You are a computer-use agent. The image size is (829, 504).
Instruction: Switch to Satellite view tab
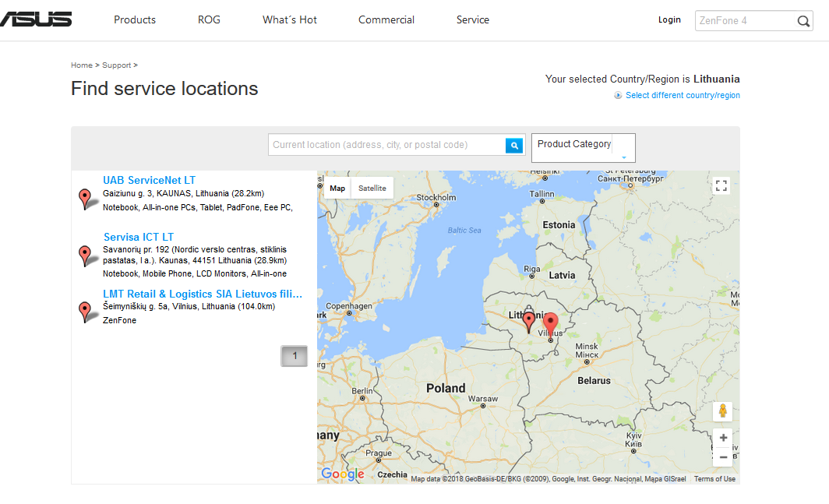pos(372,189)
